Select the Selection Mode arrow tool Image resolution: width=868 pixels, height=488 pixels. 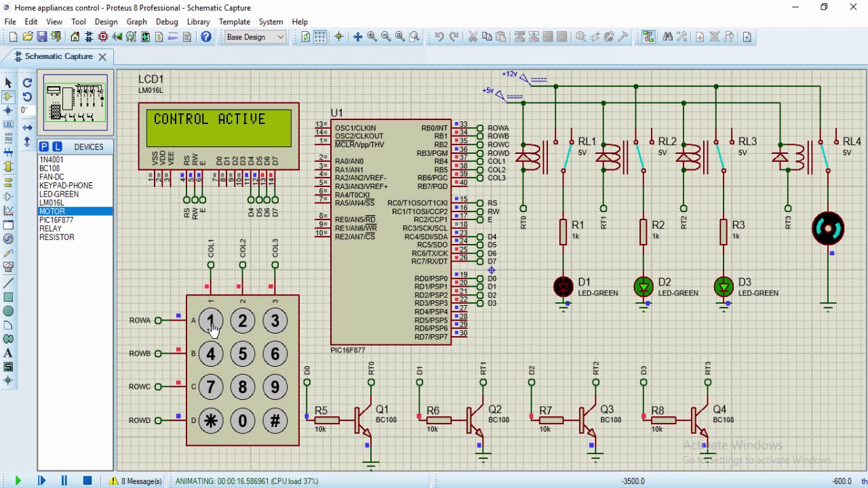[x=8, y=83]
